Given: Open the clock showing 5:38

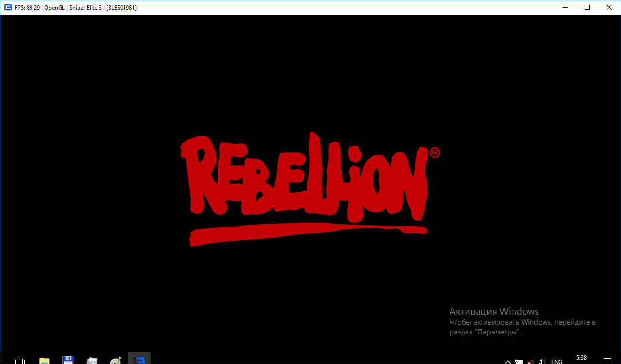Looking at the screenshot, I should pyautogui.click(x=582, y=358).
